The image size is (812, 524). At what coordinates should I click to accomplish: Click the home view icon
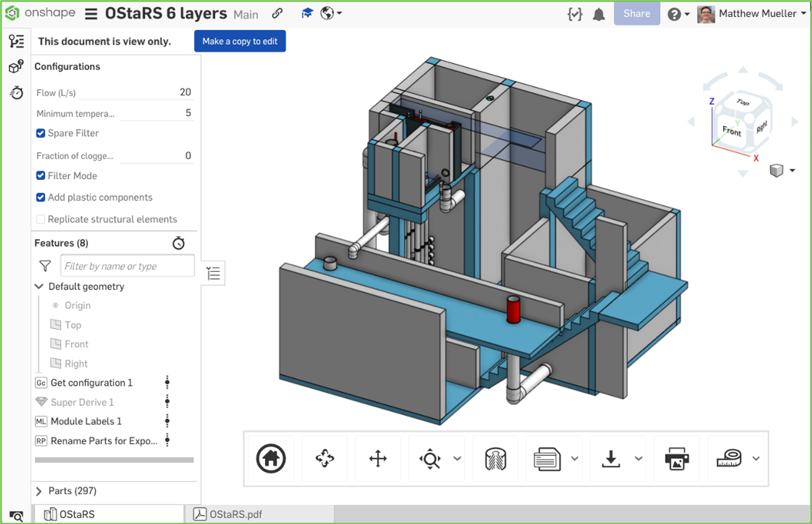(x=271, y=458)
